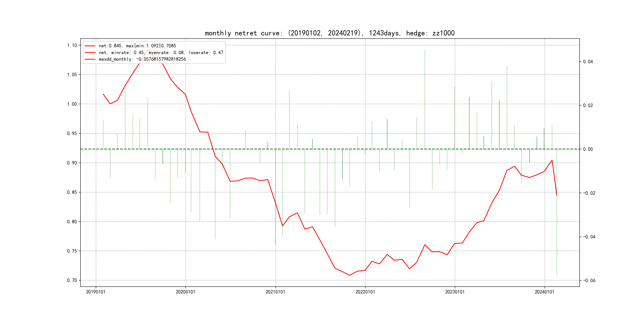Viewport: 644px width, 322px height.
Task: Click the 20240101 x-axis tick label
Action: click(x=544, y=292)
